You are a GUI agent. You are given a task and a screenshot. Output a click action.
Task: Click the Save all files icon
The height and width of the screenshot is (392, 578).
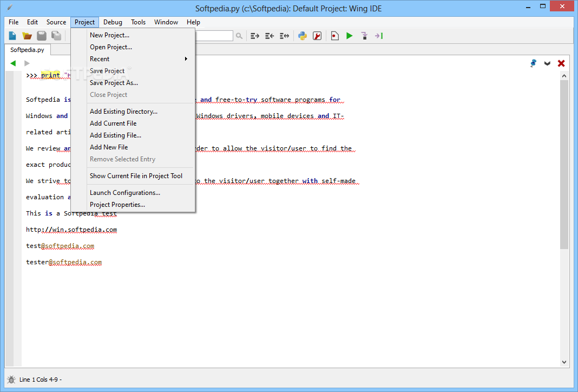tap(56, 36)
